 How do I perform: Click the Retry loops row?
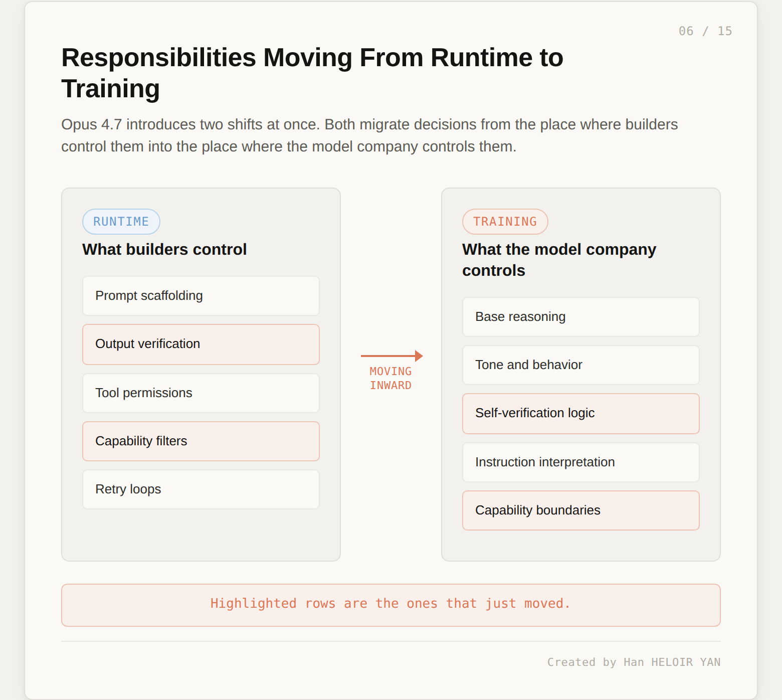(x=201, y=489)
